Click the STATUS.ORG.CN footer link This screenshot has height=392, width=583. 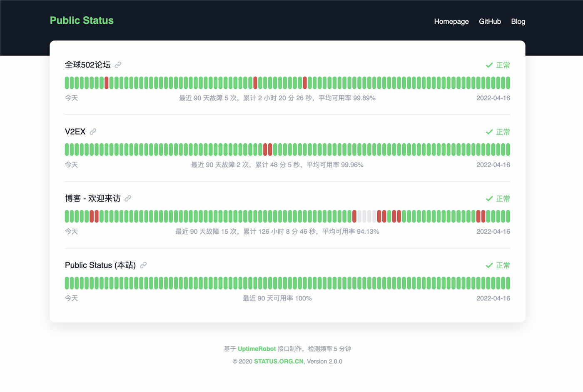point(278,361)
